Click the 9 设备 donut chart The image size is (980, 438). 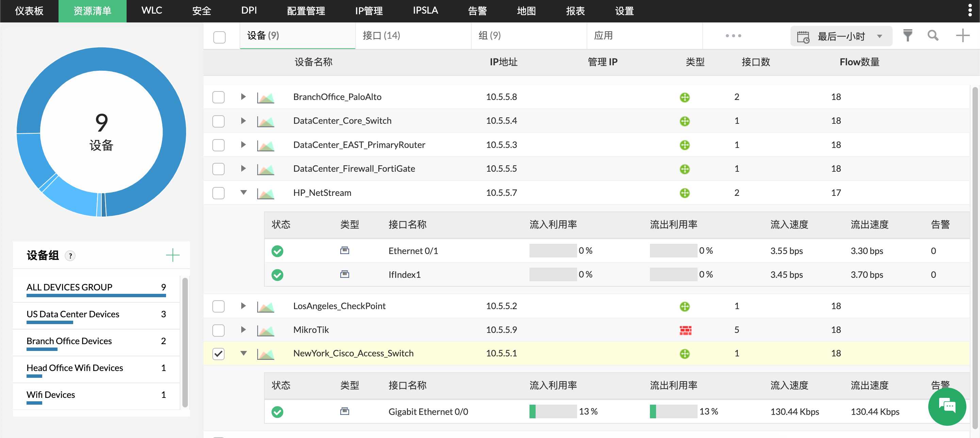tap(101, 132)
